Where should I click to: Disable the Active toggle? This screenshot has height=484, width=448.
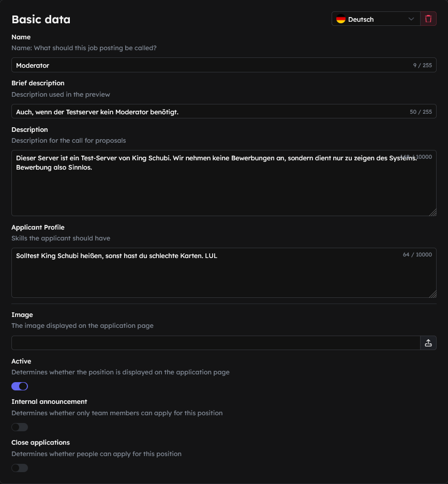(20, 386)
